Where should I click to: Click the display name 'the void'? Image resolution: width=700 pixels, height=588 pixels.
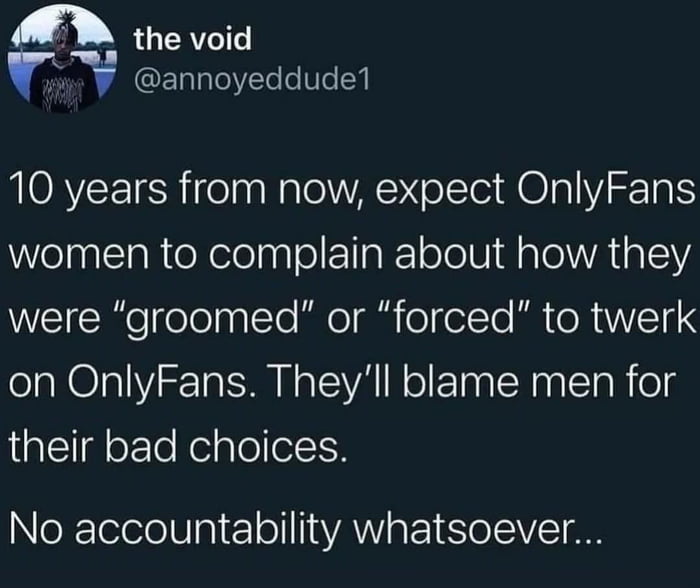coord(193,38)
